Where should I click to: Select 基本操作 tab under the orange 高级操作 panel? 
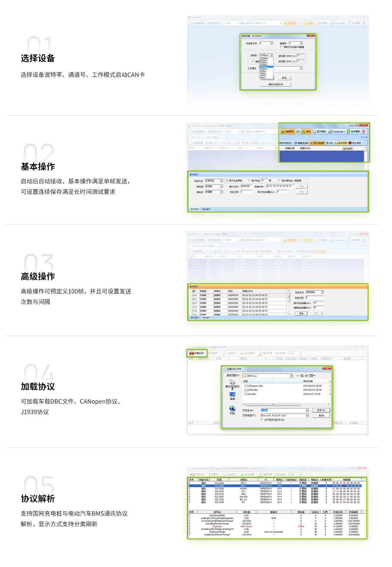tap(195, 317)
